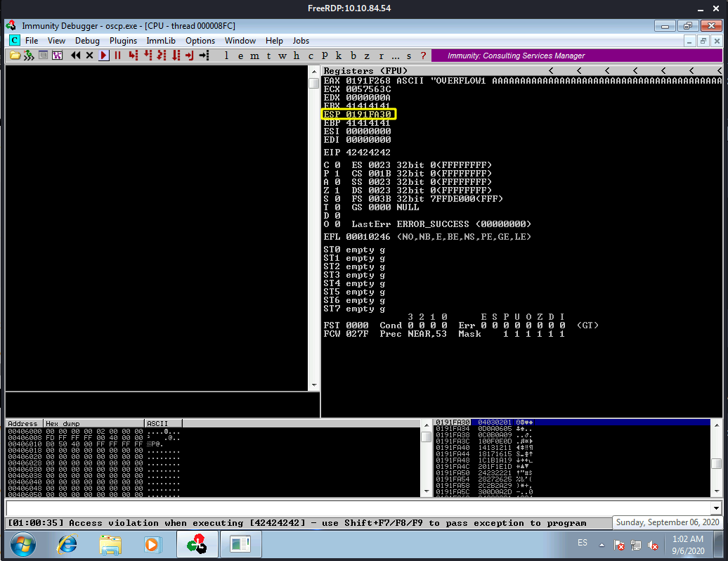Click the 'z' toolbar button
The image size is (728, 561).
(x=367, y=56)
